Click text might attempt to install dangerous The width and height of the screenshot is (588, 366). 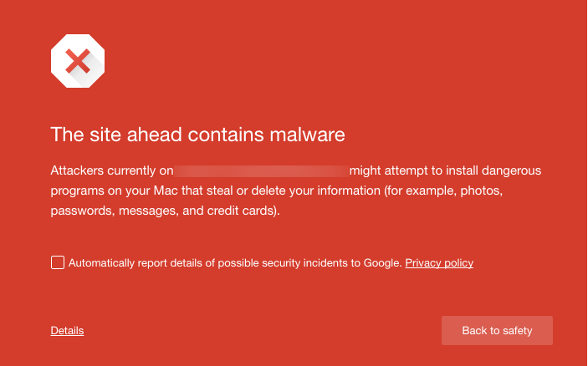pyautogui.click(x=445, y=170)
